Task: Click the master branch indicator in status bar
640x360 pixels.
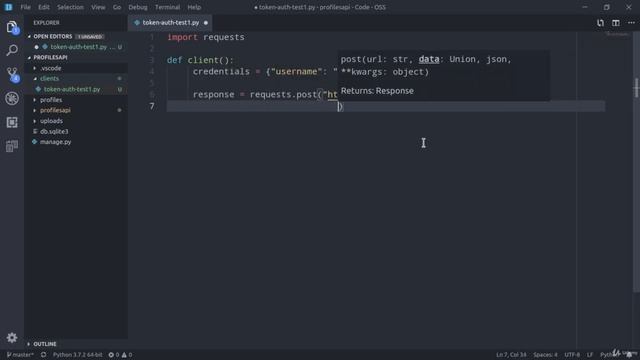Action: (20, 355)
